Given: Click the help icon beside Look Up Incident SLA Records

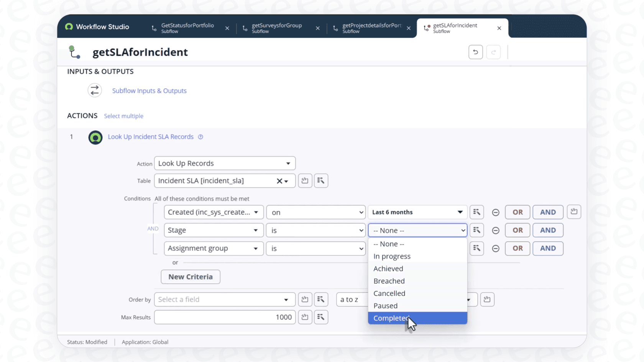Looking at the screenshot, I should point(200,137).
